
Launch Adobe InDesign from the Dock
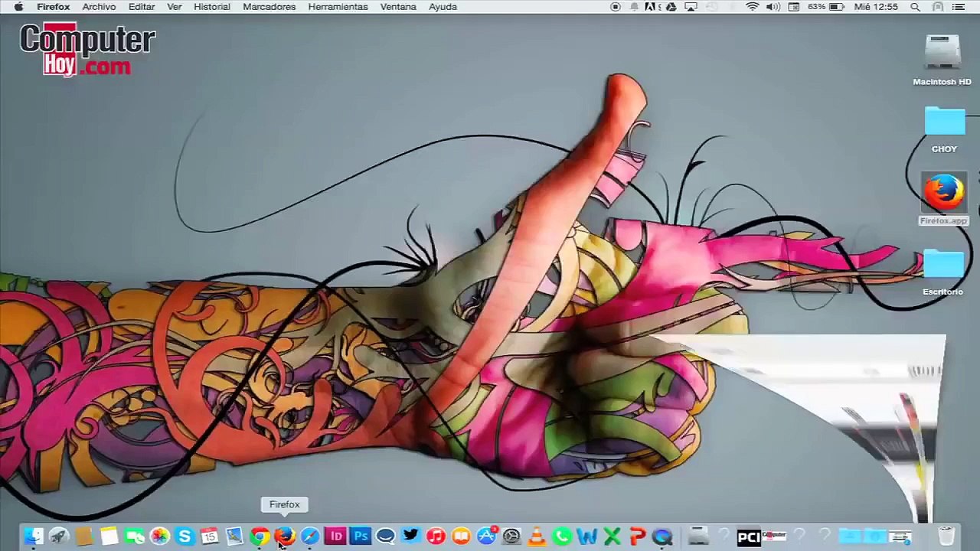[335, 536]
